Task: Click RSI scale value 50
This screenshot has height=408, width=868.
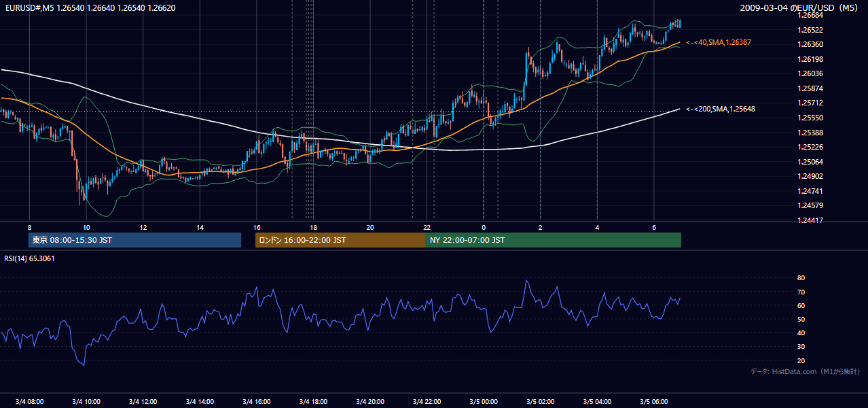Action: [801, 319]
